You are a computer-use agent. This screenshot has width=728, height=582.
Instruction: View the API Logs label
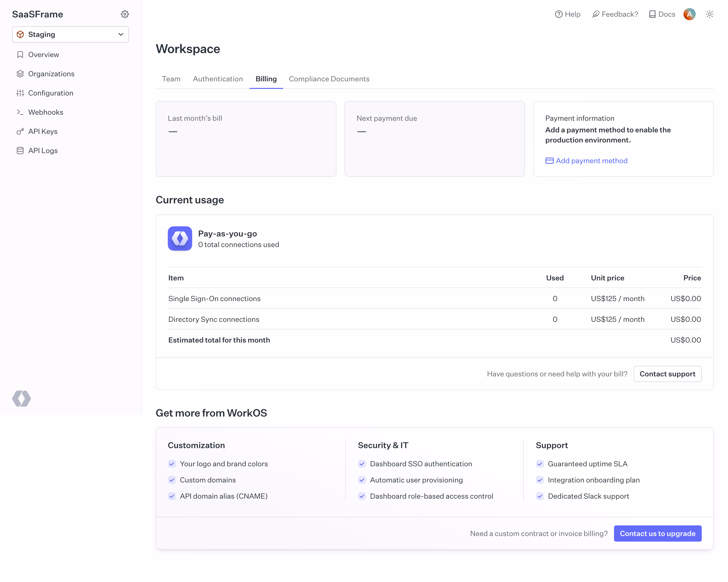click(x=43, y=151)
